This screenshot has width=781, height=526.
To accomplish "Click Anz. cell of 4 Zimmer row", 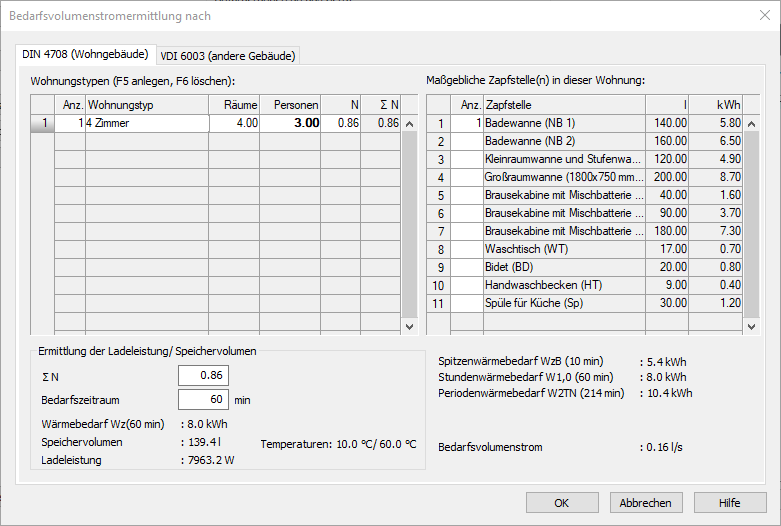I will tap(70, 123).
